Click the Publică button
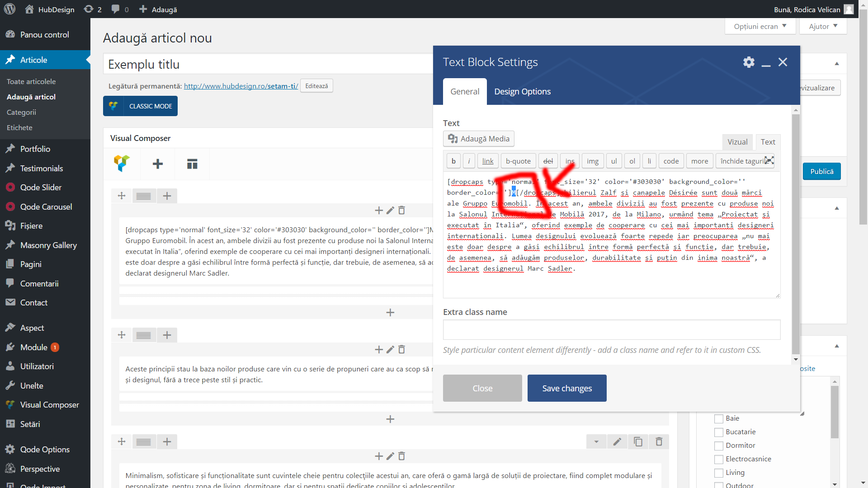This screenshot has width=868, height=488. click(x=821, y=171)
